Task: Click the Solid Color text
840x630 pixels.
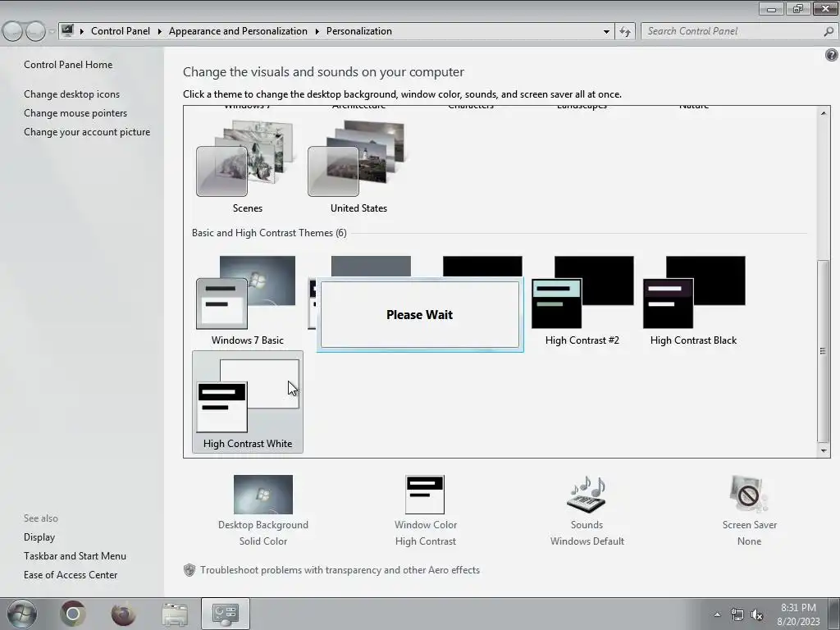Action: pos(263,541)
